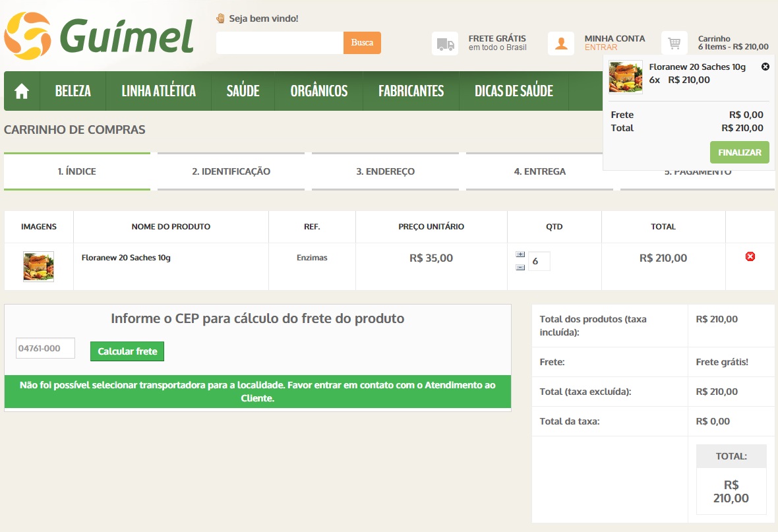Open the Dicas de Saúde menu

click(x=514, y=92)
